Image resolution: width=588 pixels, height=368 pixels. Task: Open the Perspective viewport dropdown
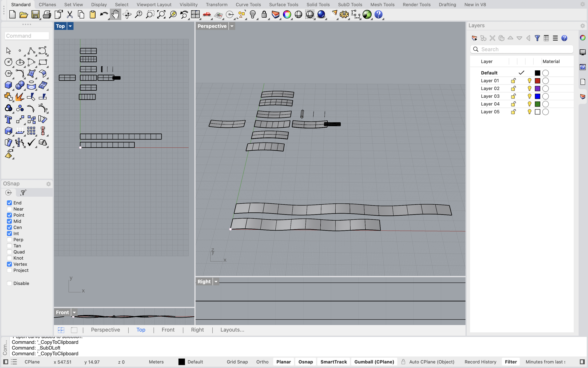[x=232, y=26]
